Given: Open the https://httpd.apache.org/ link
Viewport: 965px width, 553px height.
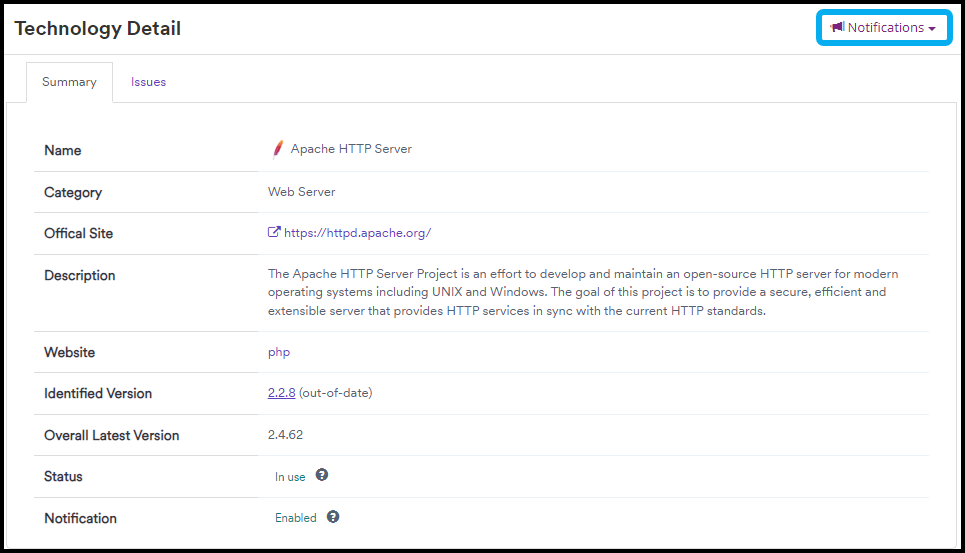Looking at the screenshot, I should 357,233.
